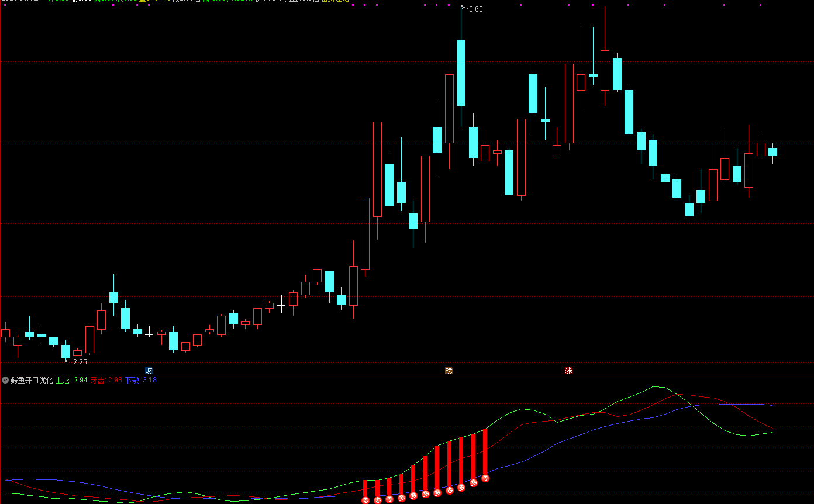Viewport: 814px width, 504px height.
Task: Click the shortest red signal bar at left
Action: tap(365, 488)
